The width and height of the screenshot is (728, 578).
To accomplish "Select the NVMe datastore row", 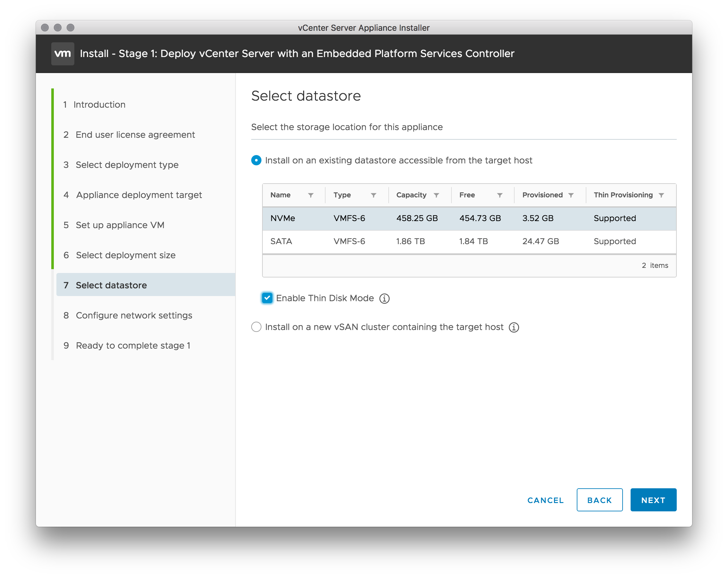I will pos(469,219).
